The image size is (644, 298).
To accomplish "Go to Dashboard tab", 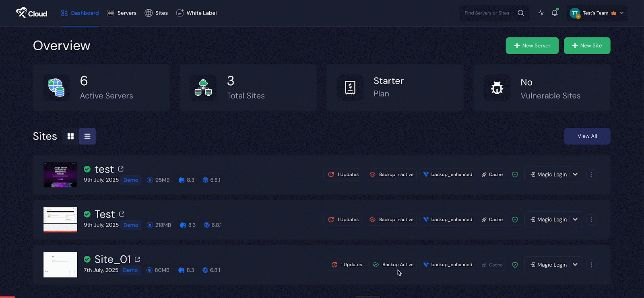I will (80, 13).
